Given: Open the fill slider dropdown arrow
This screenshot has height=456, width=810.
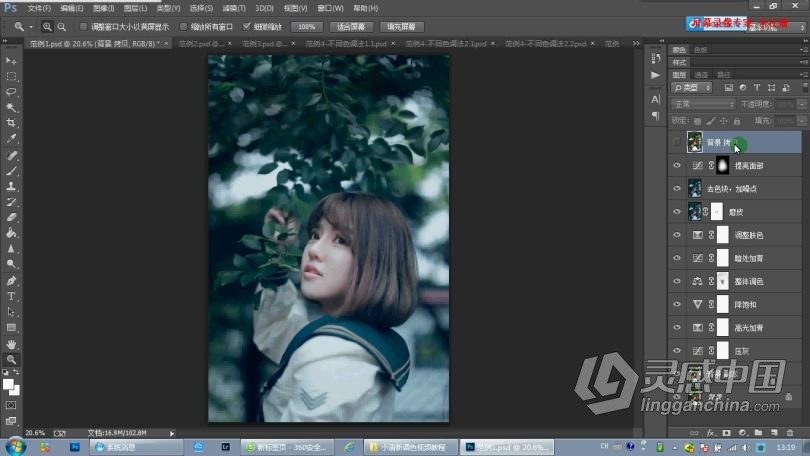Looking at the screenshot, I should (802, 121).
